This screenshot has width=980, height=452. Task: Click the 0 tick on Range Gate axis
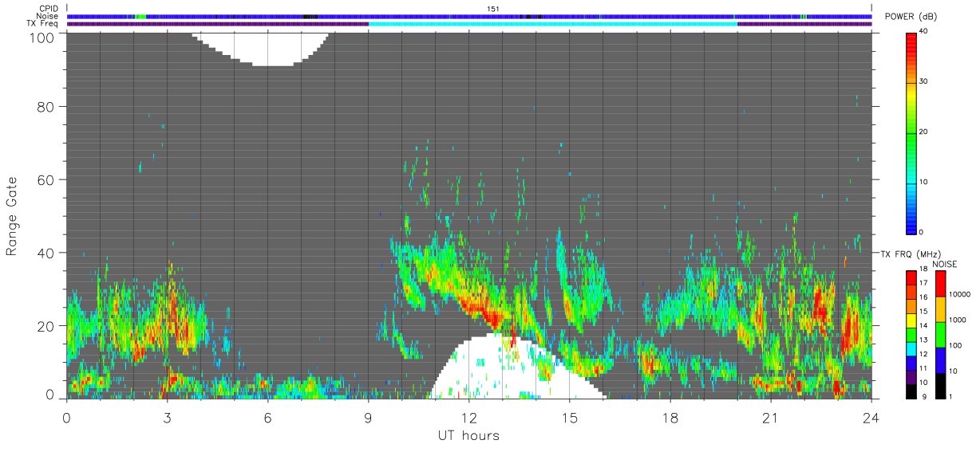point(50,395)
